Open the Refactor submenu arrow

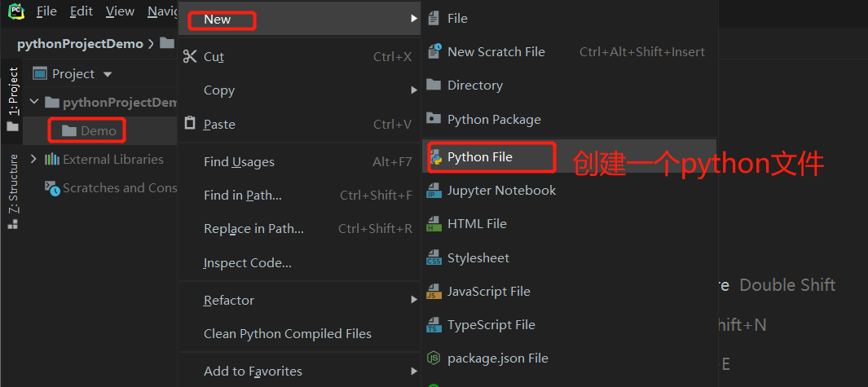(x=413, y=300)
